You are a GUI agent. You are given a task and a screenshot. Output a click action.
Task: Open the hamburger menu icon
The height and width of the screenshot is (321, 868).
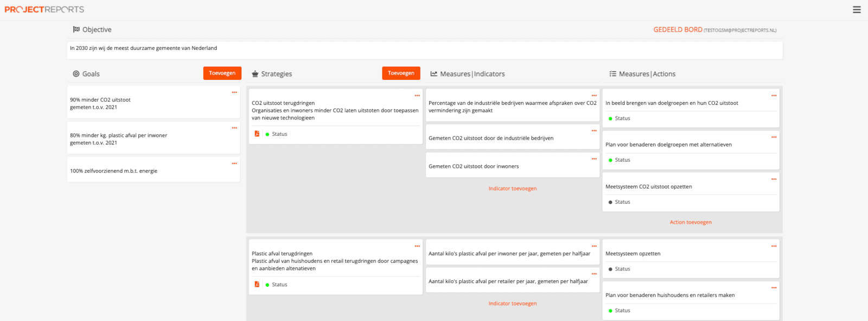pyautogui.click(x=857, y=10)
